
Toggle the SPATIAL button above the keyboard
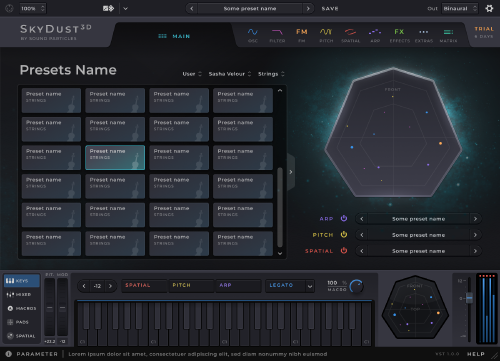pos(144,286)
